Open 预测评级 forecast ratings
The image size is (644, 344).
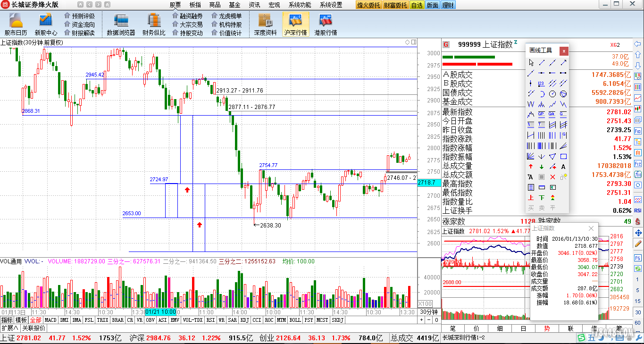(79, 16)
